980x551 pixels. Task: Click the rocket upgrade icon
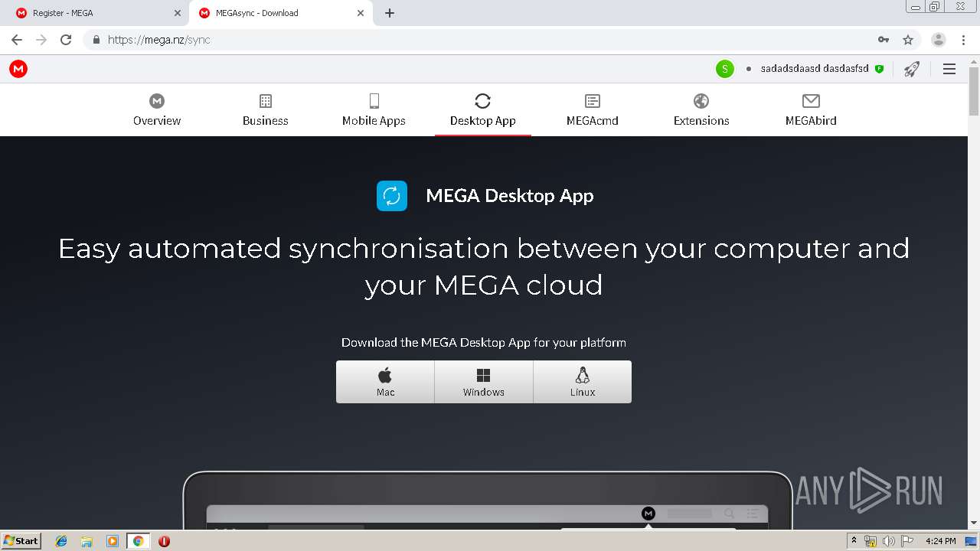pyautogui.click(x=911, y=69)
